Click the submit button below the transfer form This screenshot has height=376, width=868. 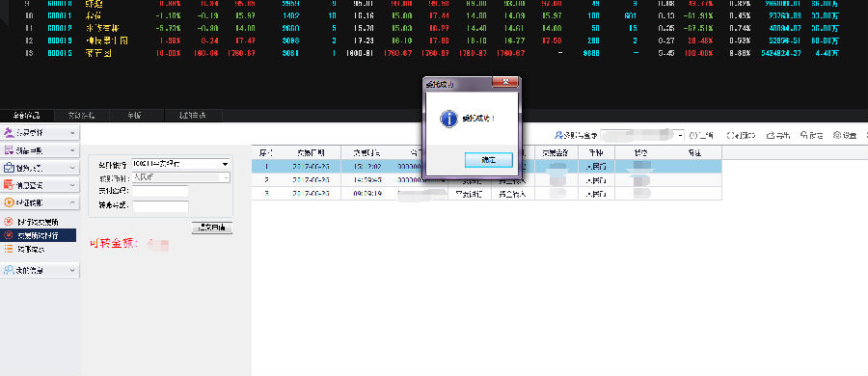coord(212,228)
